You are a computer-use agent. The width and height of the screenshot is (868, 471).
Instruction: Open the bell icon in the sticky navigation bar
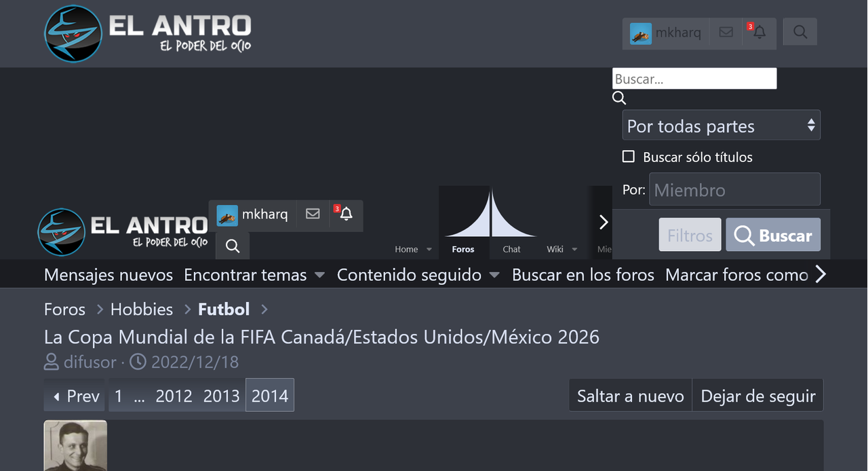(x=346, y=214)
